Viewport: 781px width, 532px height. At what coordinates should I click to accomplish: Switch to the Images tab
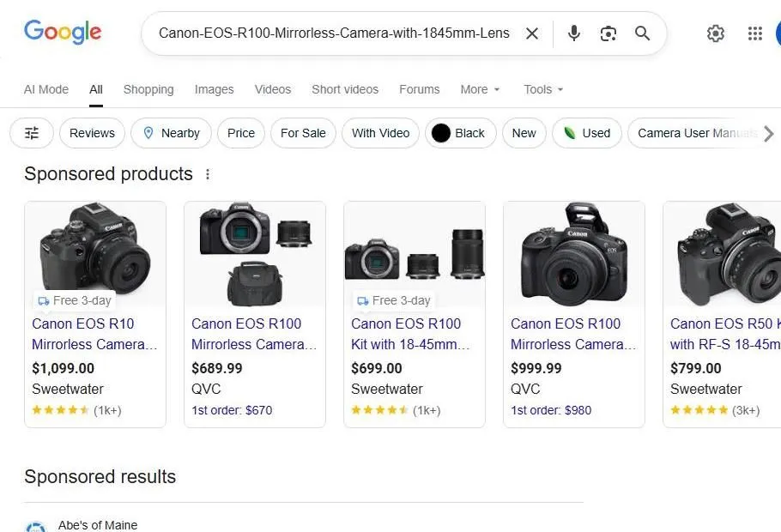pos(214,89)
